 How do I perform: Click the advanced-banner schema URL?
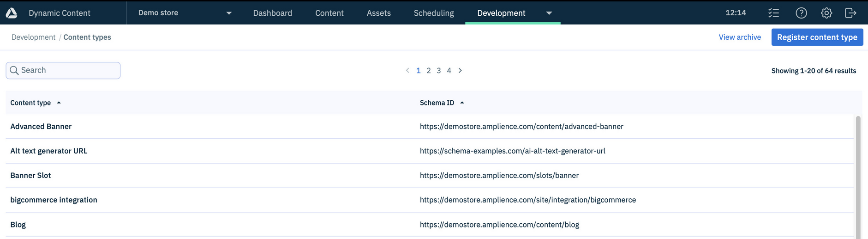pyautogui.click(x=521, y=126)
